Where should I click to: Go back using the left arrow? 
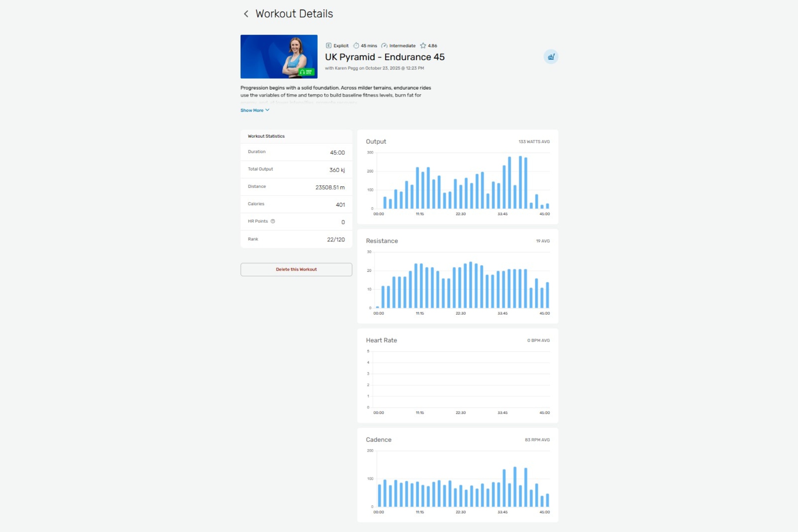[x=246, y=14]
